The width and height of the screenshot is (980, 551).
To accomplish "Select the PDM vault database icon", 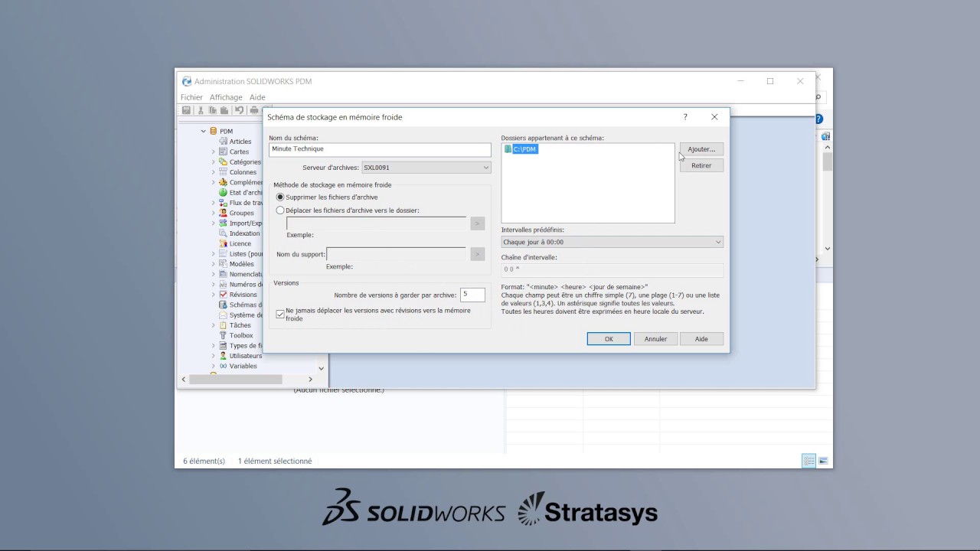I will click(x=214, y=131).
